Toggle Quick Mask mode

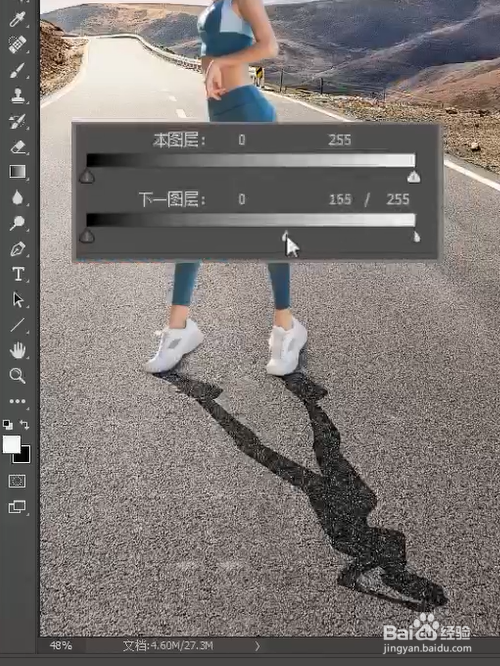point(17,481)
